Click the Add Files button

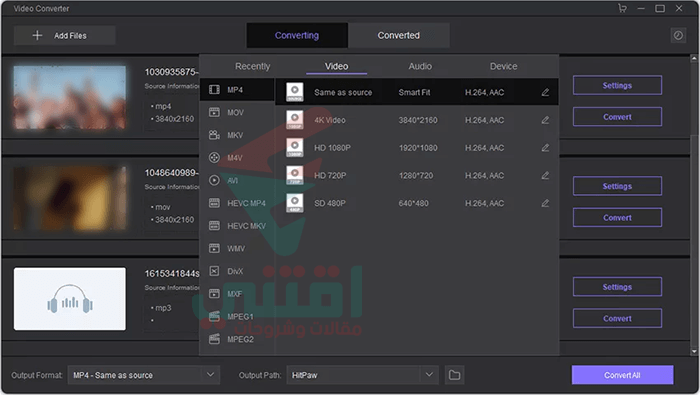[65, 35]
